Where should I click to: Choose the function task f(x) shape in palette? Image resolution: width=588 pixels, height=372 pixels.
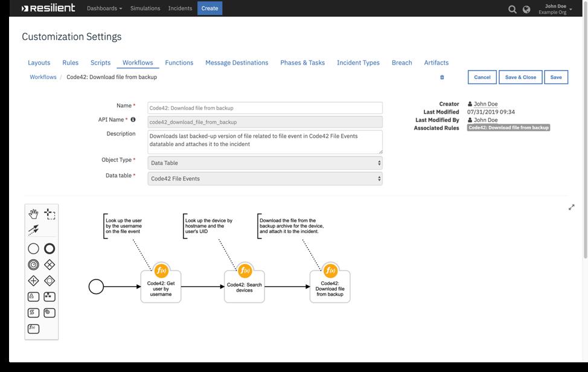point(33,329)
